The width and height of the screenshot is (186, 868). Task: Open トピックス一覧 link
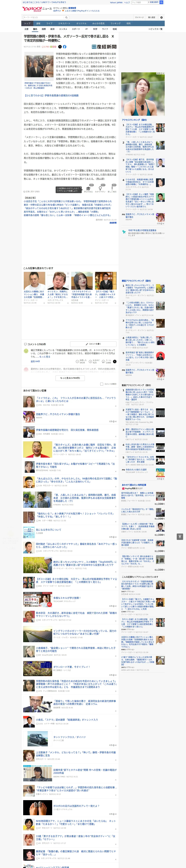point(155,29)
